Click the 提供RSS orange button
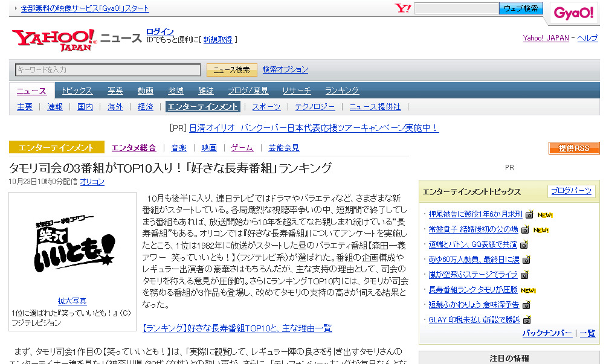This screenshot has height=364, width=609. pos(574,148)
